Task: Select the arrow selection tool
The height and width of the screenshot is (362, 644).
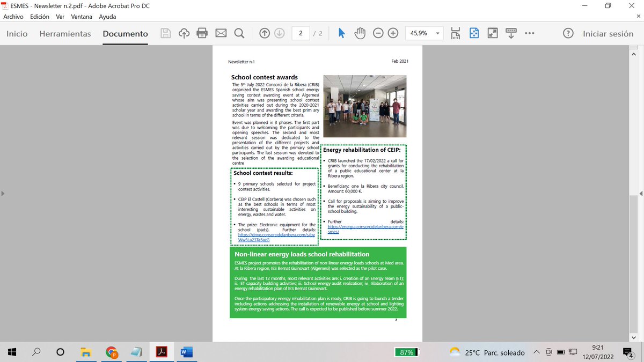Action: pyautogui.click(x=341, y=33)
